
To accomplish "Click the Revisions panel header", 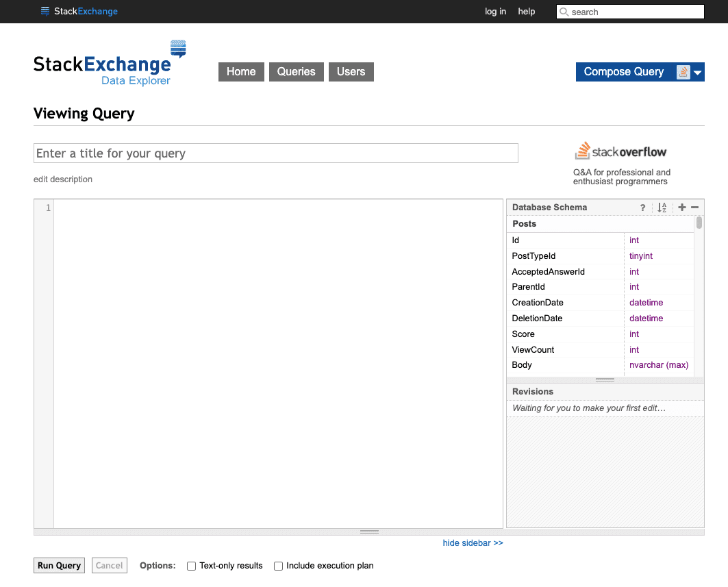I will coord(605,392).
